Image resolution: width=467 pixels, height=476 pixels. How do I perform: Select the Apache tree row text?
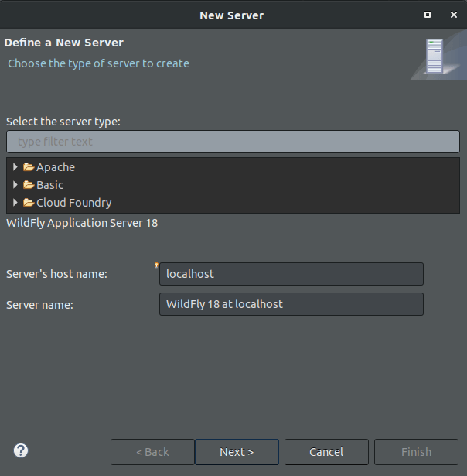tap(56, 167)
